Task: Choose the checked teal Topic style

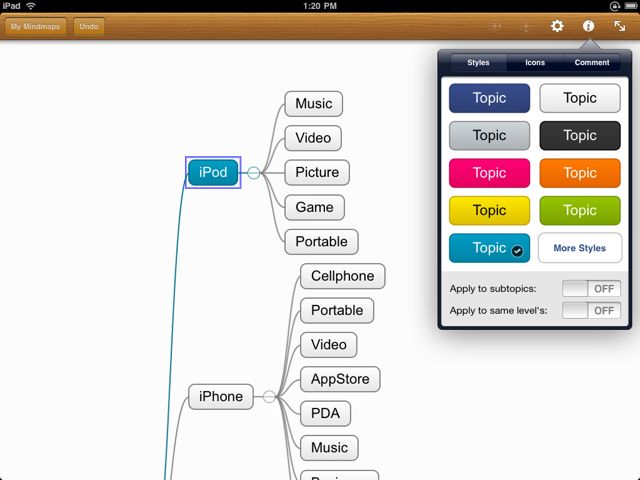Action: (x=489, y=248)
